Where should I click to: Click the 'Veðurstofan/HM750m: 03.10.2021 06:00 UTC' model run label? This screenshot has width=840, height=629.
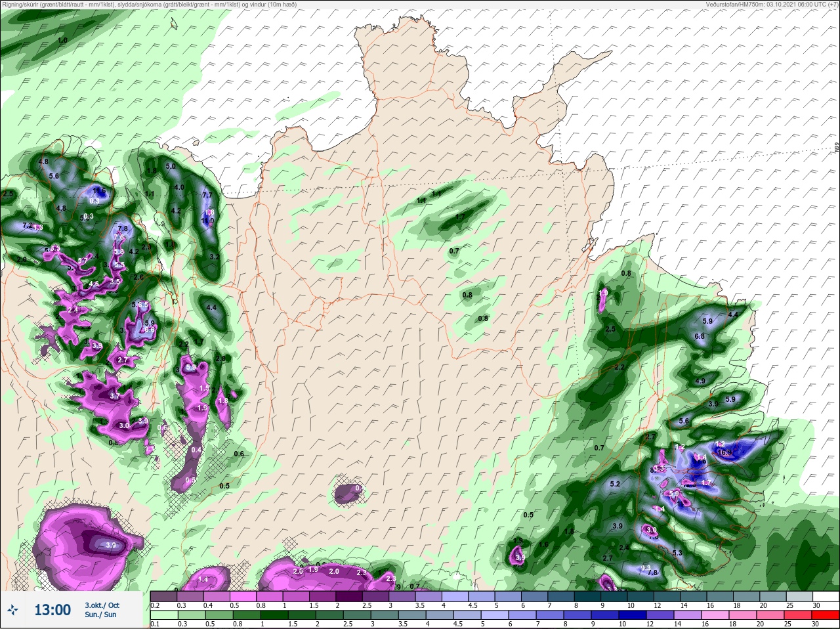(x=771, y=4)
